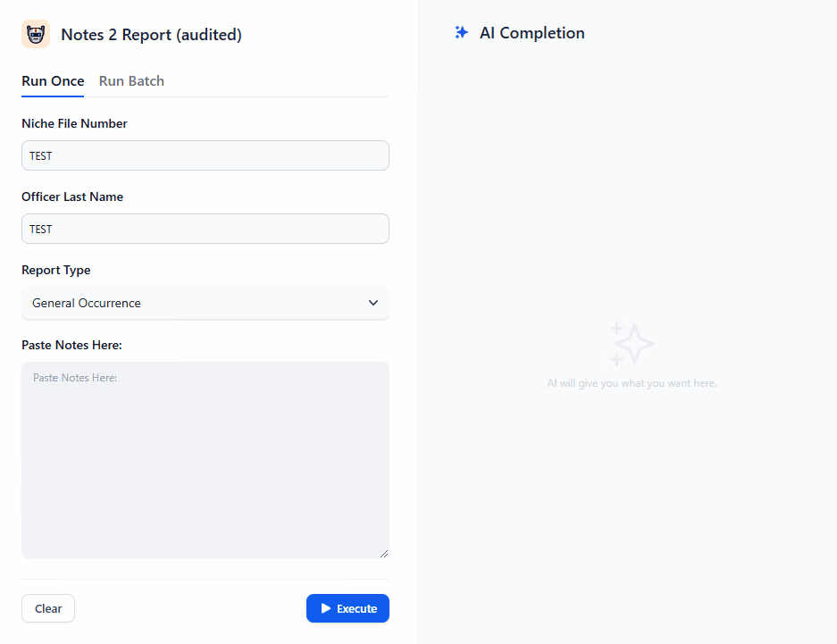Click the play icon on Execute

pyautogui.click(x=326, y=608)
